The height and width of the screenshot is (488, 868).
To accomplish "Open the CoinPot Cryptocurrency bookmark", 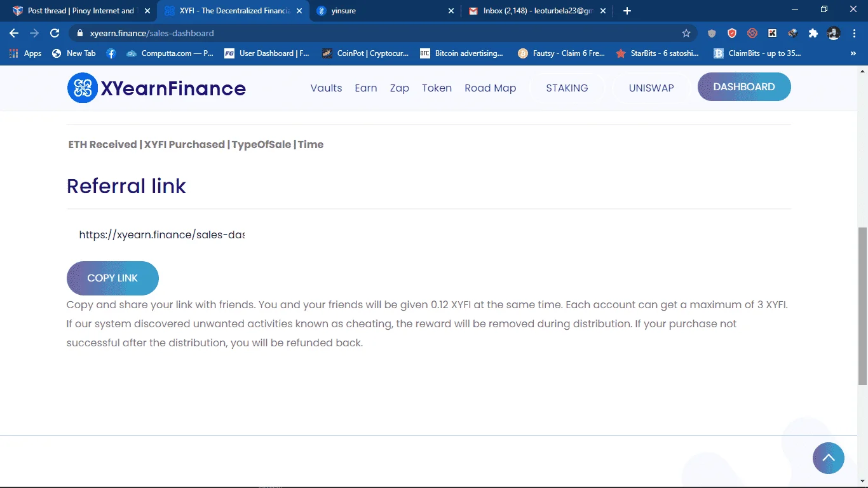I will tap(365, 53).
